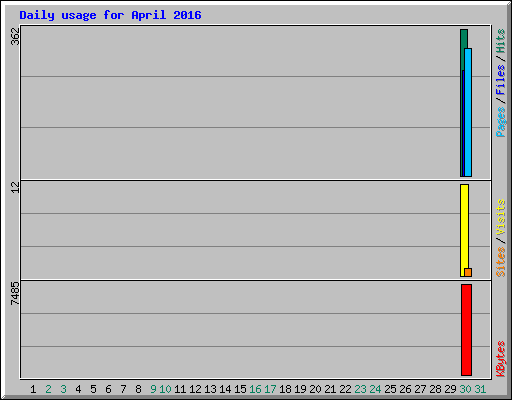Image resolution: width=512 pixels, height=400 pixels.
Task: Click the 'Files' legend label
Action: pos(500,79)
